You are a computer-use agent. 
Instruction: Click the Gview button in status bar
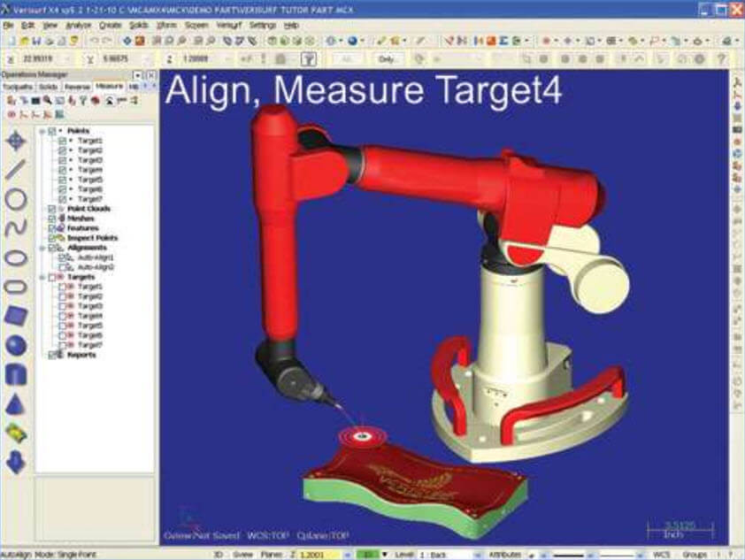242,555
